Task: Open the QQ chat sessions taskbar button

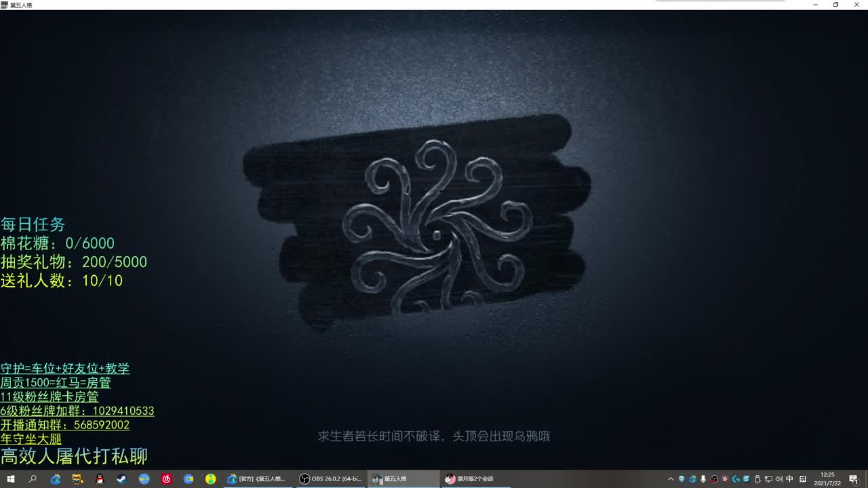Action: [x=476, y=479]
